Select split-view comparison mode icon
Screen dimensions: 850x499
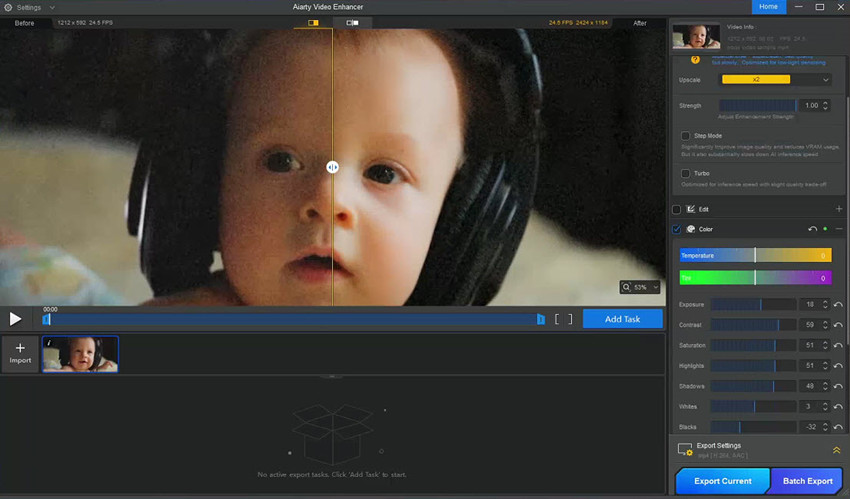click(x=313, y=23)
